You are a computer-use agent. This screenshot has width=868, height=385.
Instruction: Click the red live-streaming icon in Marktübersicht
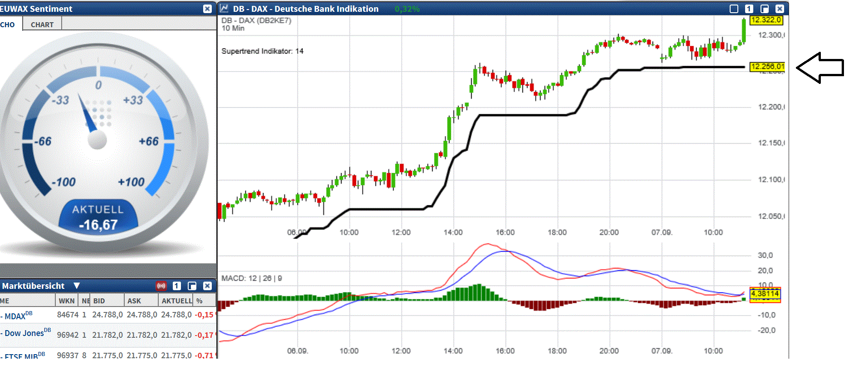[161, 286]
